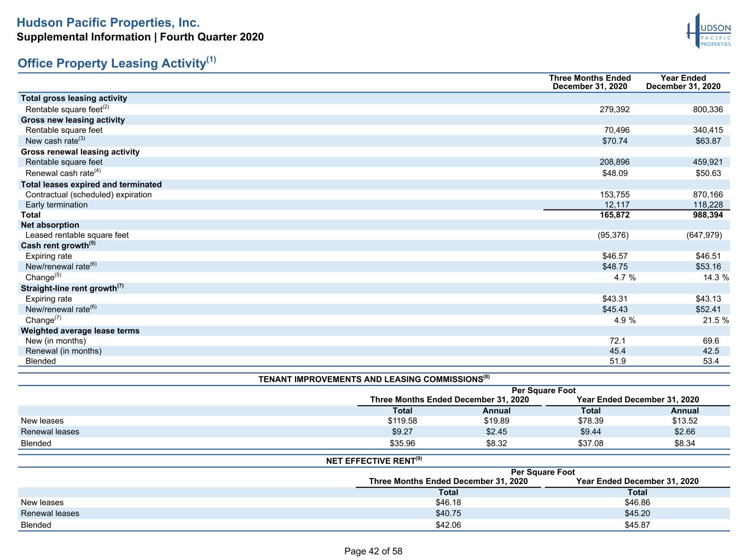Viewport: 747px width, 560px height.
Task: Select the 'Straight-line rent growth' heading
Action: coord(72,288)
